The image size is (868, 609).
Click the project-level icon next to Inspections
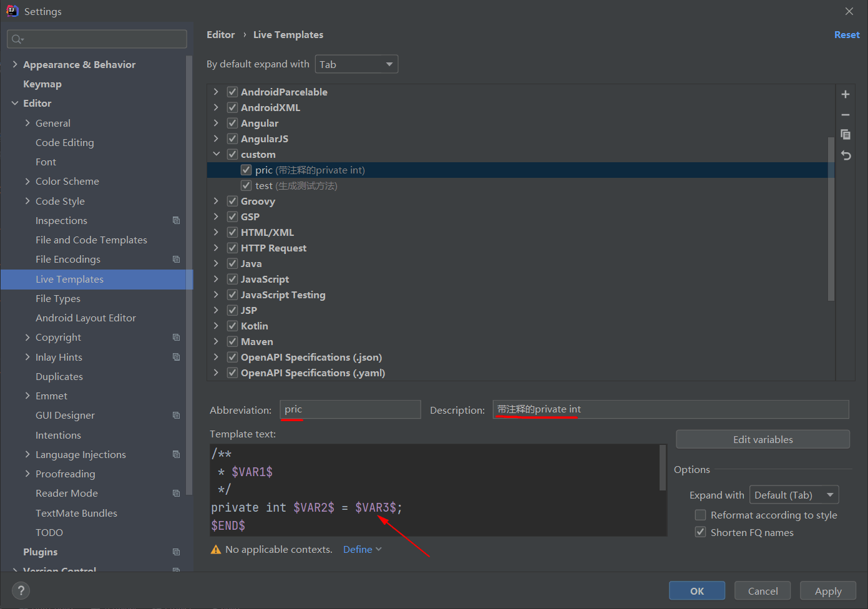coord(176,220)
